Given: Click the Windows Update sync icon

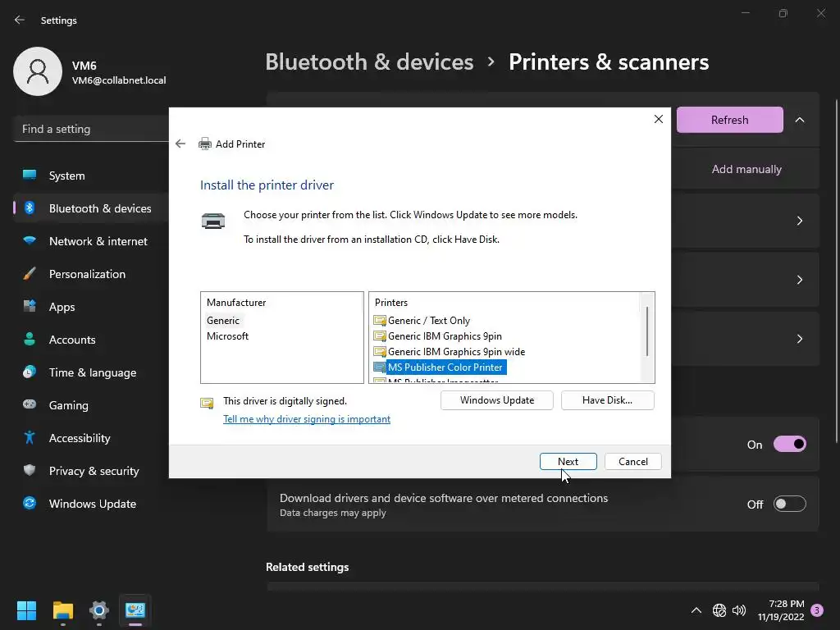Looking at the screenshot, I should pos(30,503).
